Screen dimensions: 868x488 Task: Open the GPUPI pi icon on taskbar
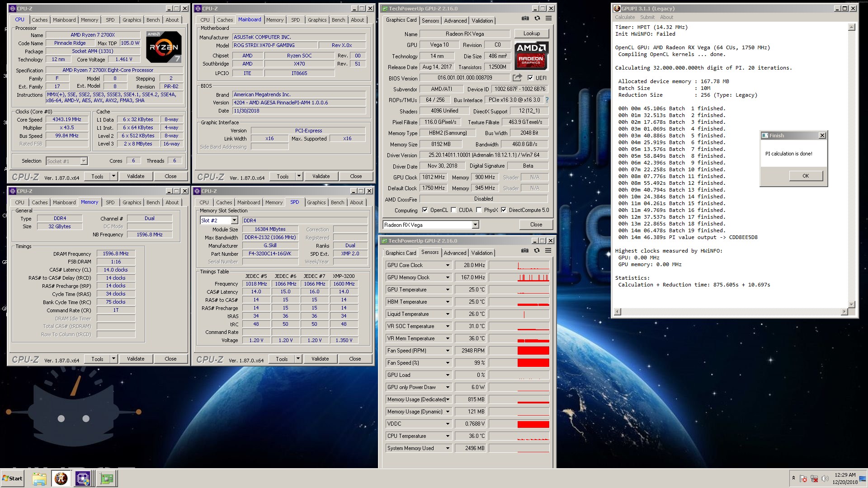pos(61,479)
